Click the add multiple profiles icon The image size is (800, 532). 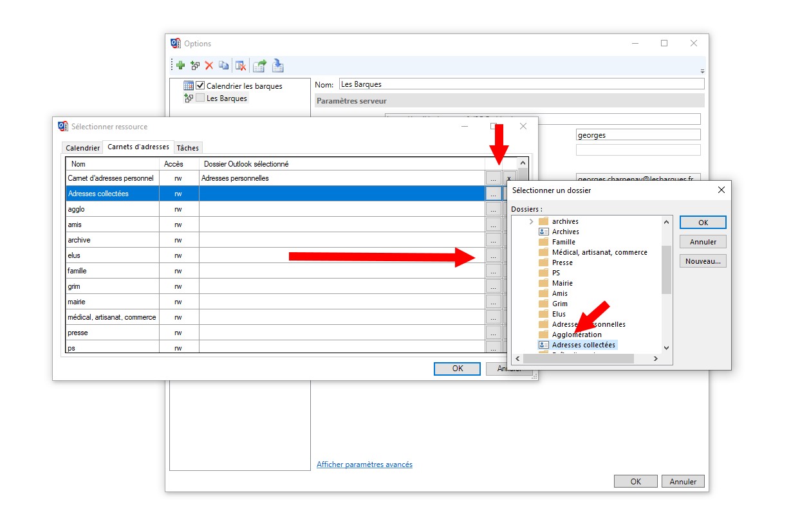click(195, 65)
